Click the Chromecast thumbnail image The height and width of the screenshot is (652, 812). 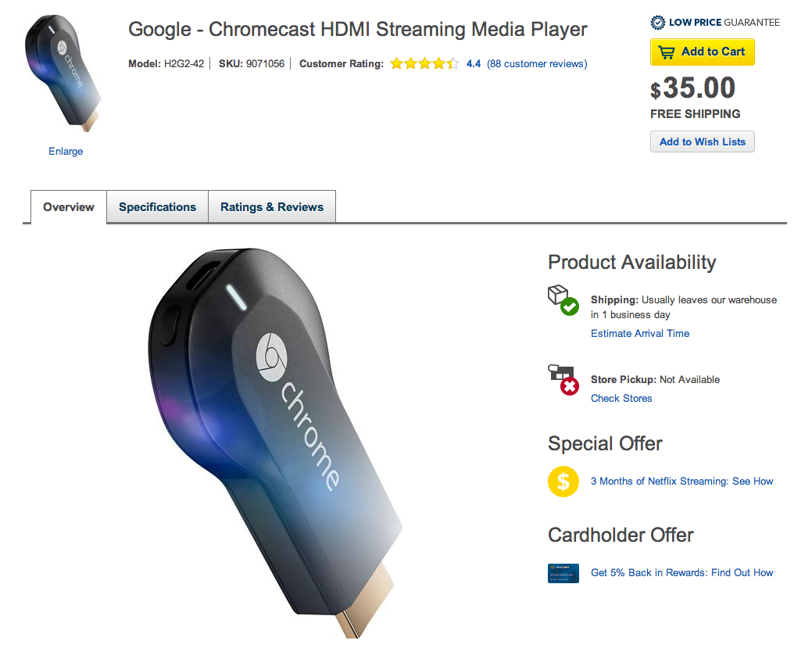click(64, 76)
